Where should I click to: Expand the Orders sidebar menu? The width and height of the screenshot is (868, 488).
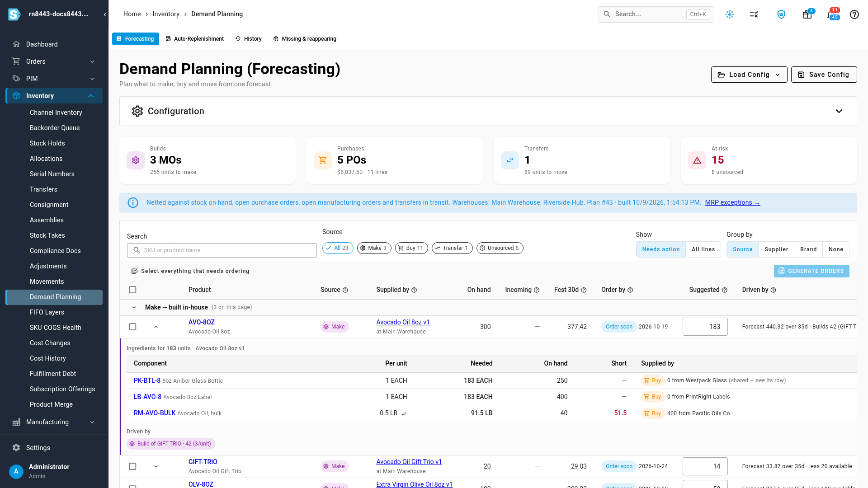(54, 61)
